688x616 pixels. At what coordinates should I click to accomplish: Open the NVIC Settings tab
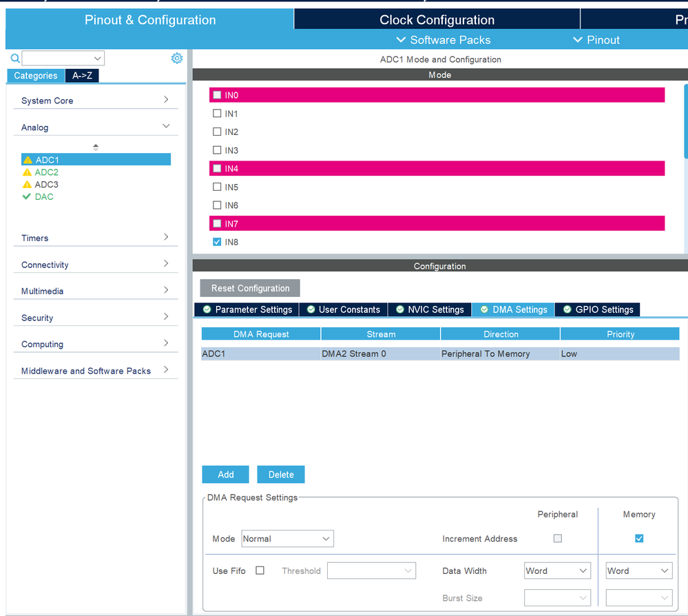pos(430,309)
